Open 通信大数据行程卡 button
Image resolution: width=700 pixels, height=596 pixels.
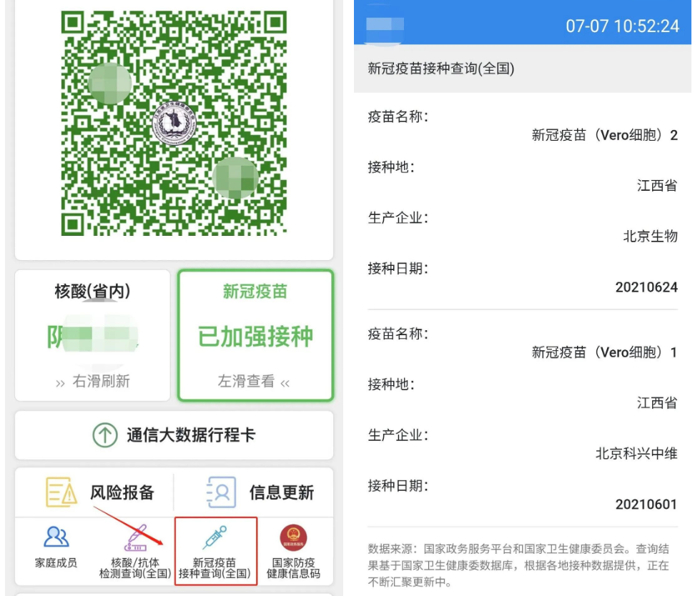(x=174, y=435)
